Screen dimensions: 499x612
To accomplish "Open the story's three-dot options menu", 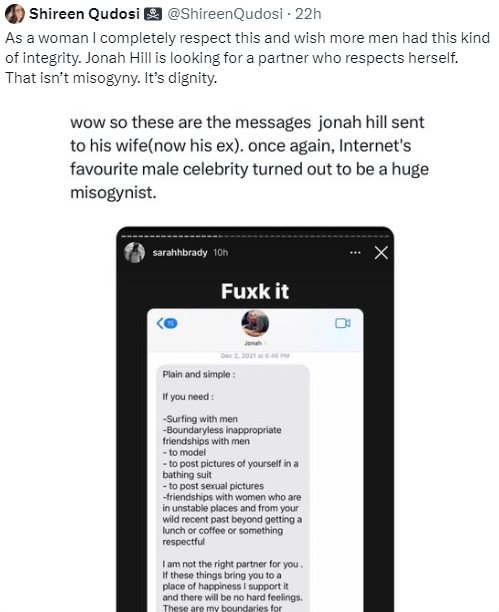I will (355, 253).
